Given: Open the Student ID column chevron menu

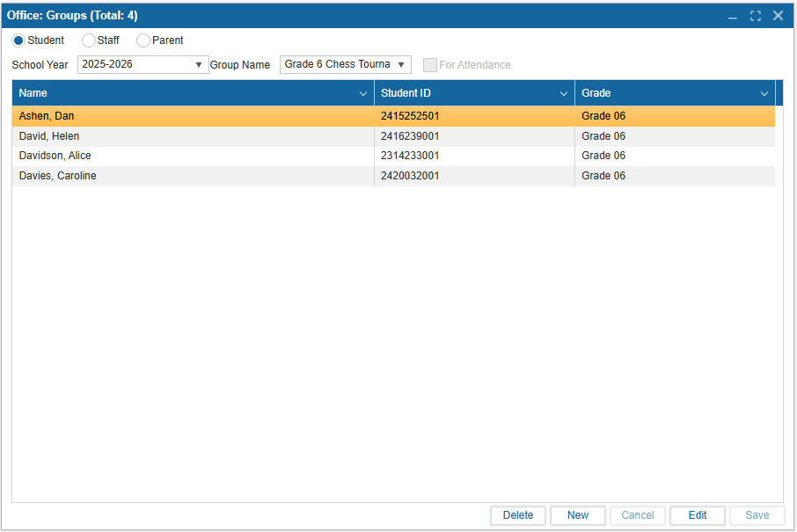Looking at the screenshot, I should coord(564,93).
